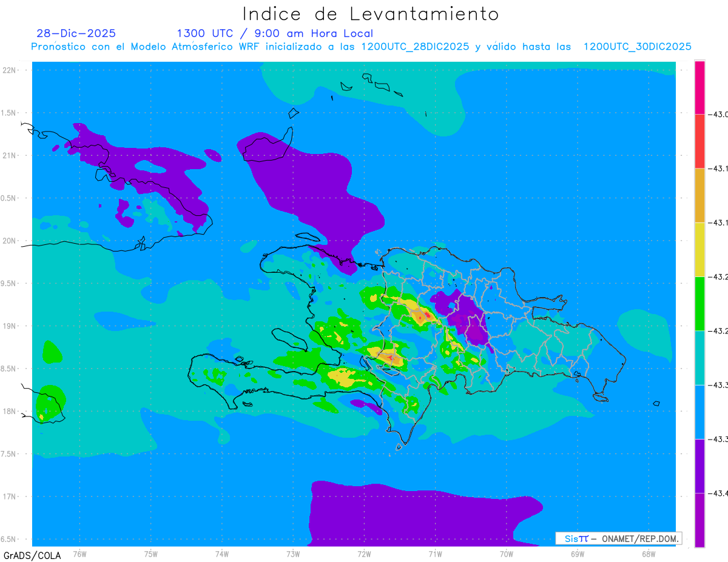
Task: Choose the green colorbar swatch
Action: [699, 303]
